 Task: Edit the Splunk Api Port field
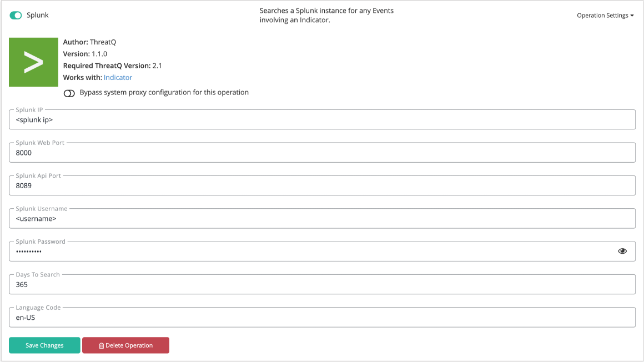[322, 185]
